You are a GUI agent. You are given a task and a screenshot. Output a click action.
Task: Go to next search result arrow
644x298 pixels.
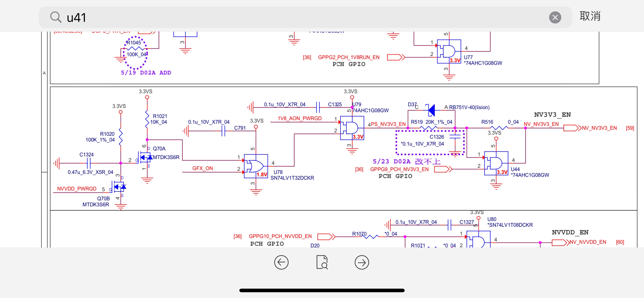[x=362, y=262]
